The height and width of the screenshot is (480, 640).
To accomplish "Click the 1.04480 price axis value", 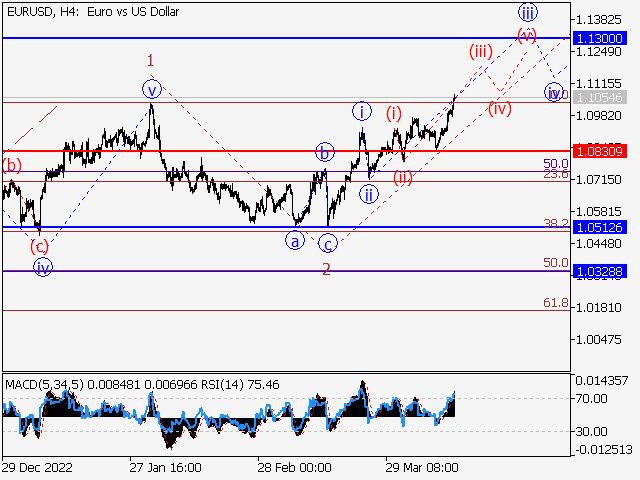I will (598, 244).
